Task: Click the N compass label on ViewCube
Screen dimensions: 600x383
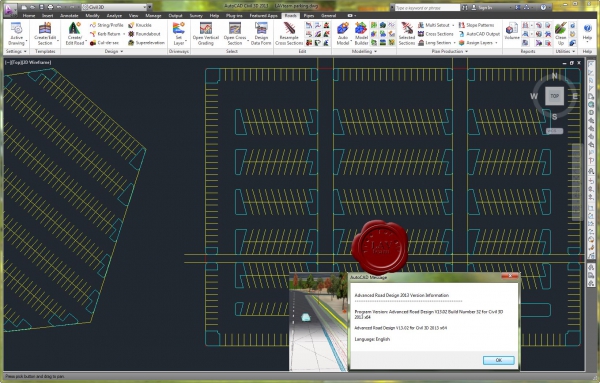Action: 555,76
